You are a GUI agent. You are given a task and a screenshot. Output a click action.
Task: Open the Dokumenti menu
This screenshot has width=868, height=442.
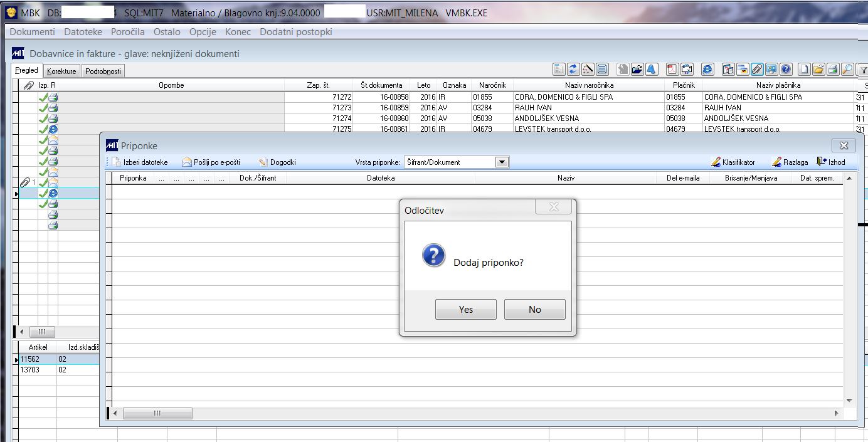click(x=33, y=32)
